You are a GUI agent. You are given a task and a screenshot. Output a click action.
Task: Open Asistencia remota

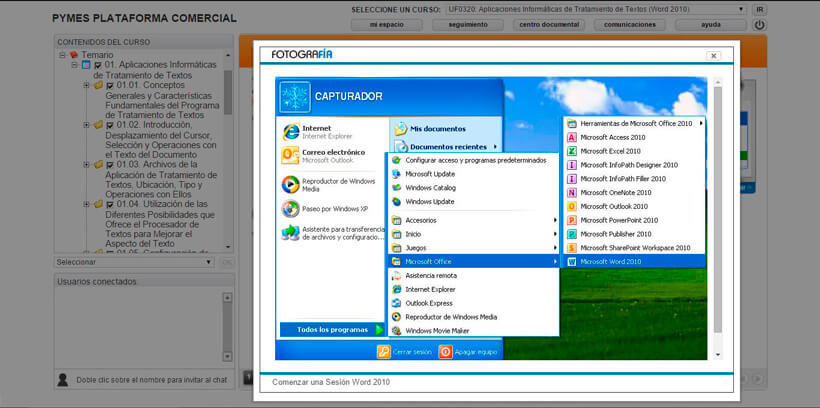(x=475, y=276)
